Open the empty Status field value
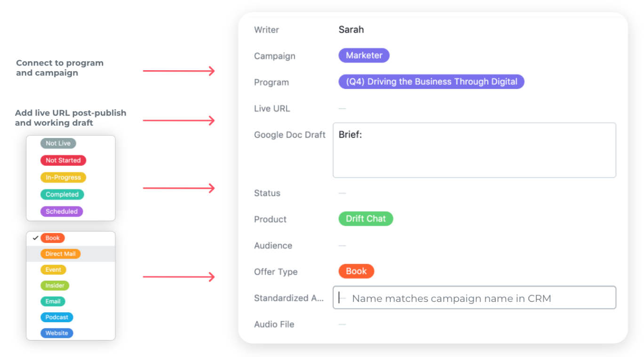 342,193
